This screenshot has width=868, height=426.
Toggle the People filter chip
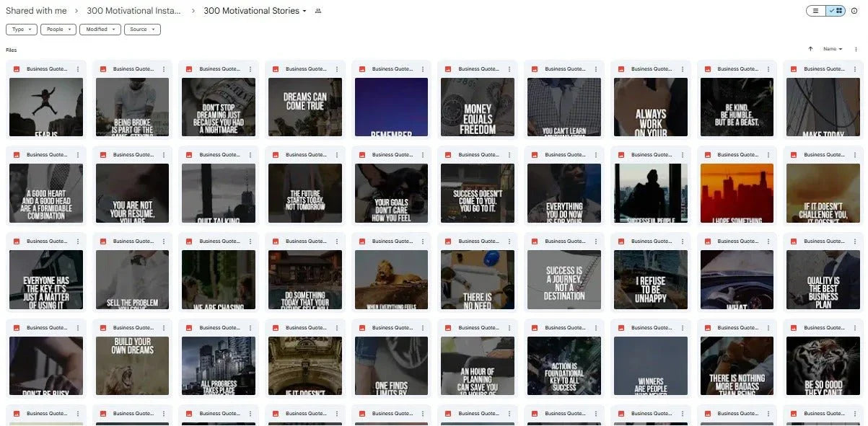[58, 29]
